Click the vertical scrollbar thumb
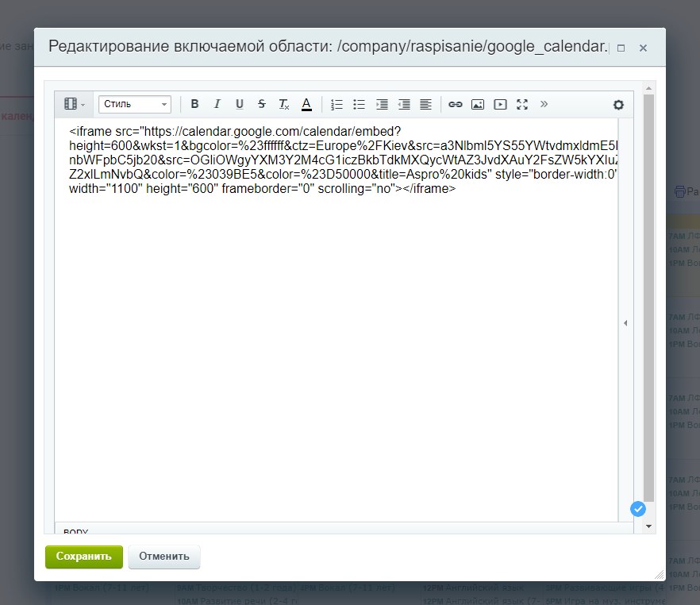Image resolution: width=700 pixels, height=605 pixels. tap(648, 297)
